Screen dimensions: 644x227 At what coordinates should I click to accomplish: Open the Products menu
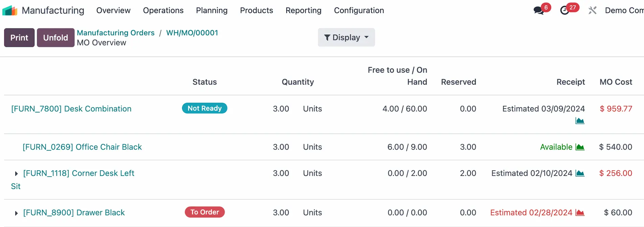256,10
